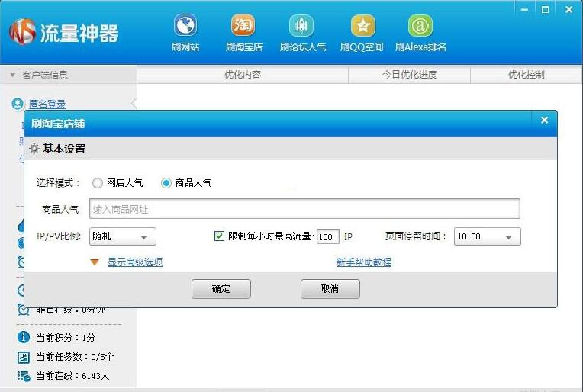This screenshot has width=583, height=392.
Task: Click the 输入商品网址 input field
Action: coord(304,209)
